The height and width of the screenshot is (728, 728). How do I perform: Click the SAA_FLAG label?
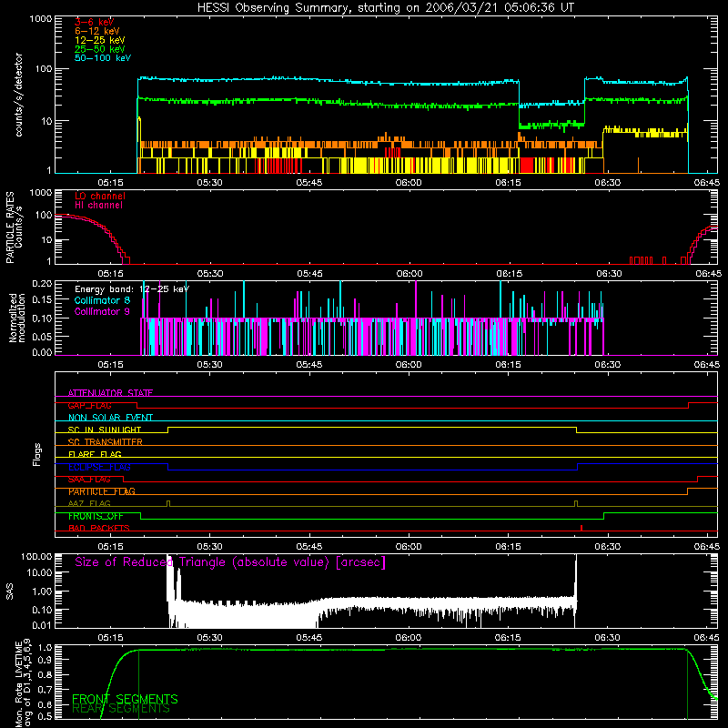(x=89, y=480)
